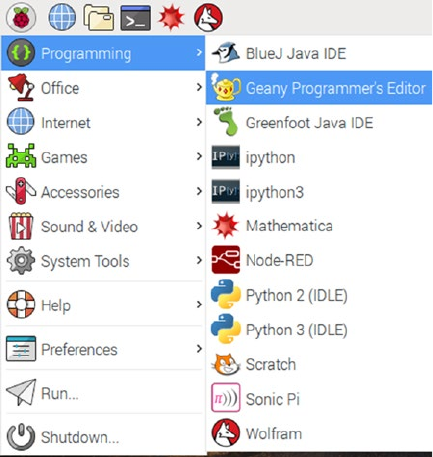Click the Wolfram wolf icon in the taskbar
The width and height of the screenshot is (433, 457).
(208, 17)
